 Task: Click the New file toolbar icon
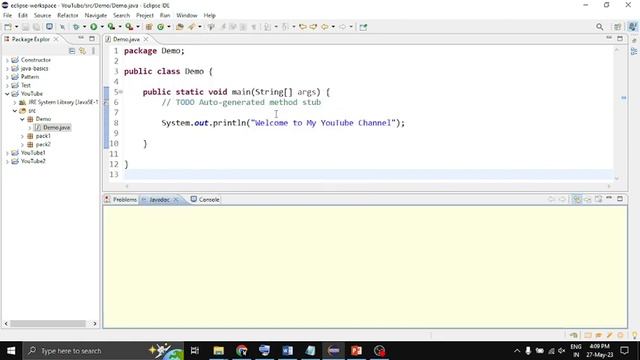point(8,27)
